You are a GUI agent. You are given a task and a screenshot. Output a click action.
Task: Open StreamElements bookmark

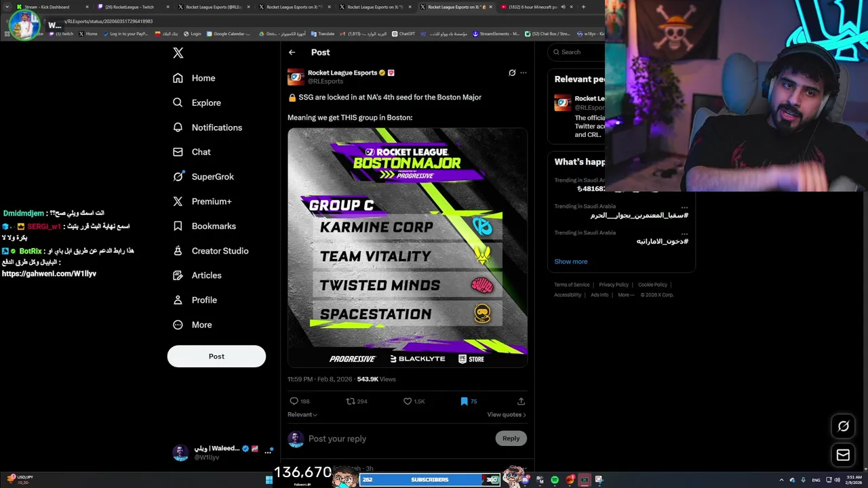point(496,33)
